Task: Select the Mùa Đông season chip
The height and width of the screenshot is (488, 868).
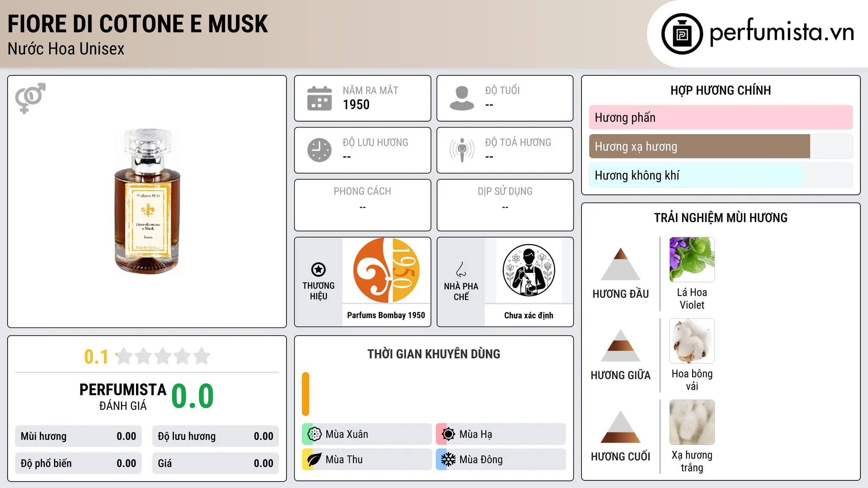Action: (501, 460)
